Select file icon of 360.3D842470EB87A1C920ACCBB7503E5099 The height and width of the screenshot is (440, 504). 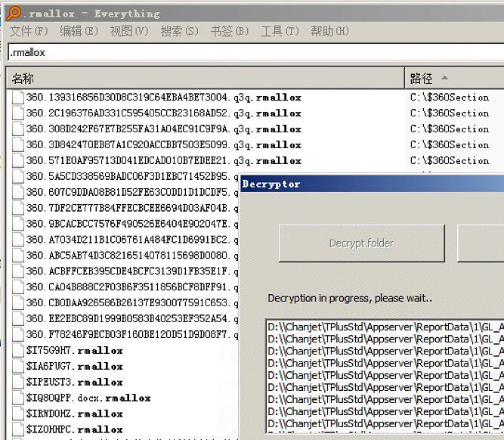click(x=18, y=144)
